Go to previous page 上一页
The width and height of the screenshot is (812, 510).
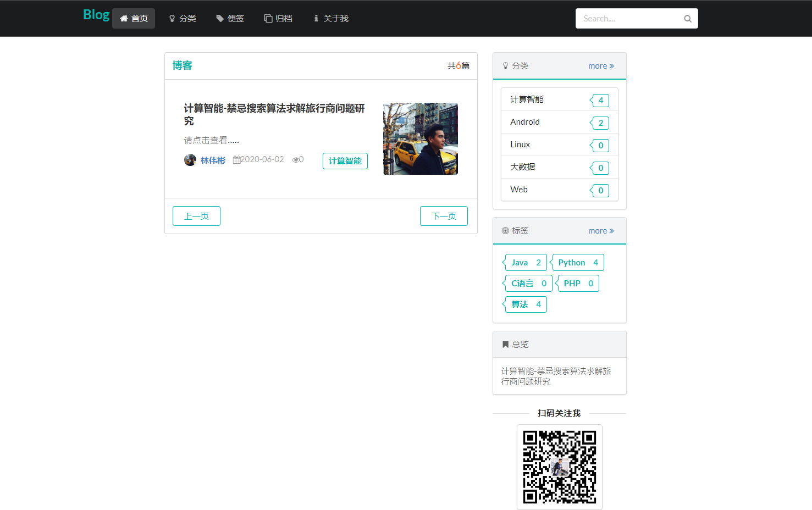click(x=196, y=216)
